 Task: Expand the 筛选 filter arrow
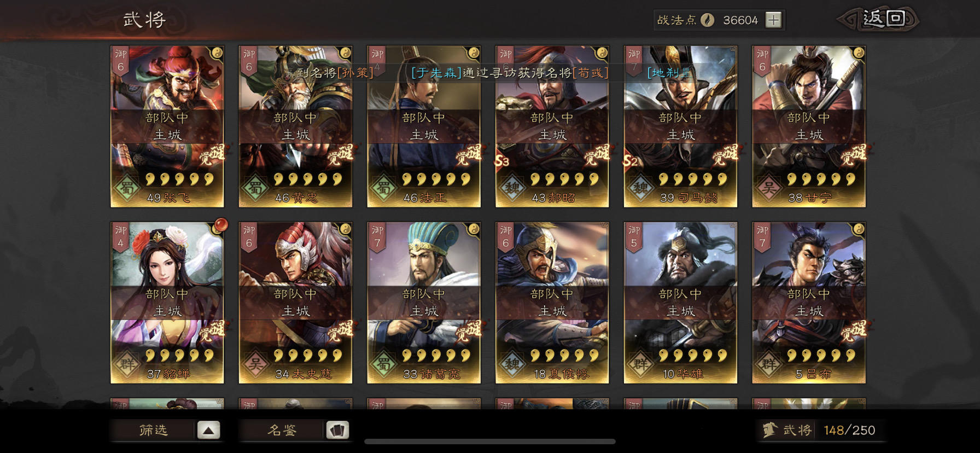click(x=208, y=430)
